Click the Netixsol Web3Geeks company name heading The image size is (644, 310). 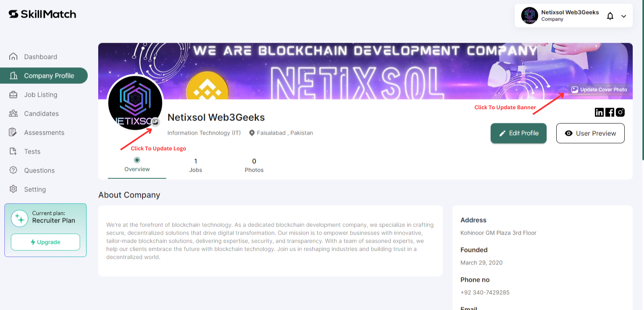(216, 117)
